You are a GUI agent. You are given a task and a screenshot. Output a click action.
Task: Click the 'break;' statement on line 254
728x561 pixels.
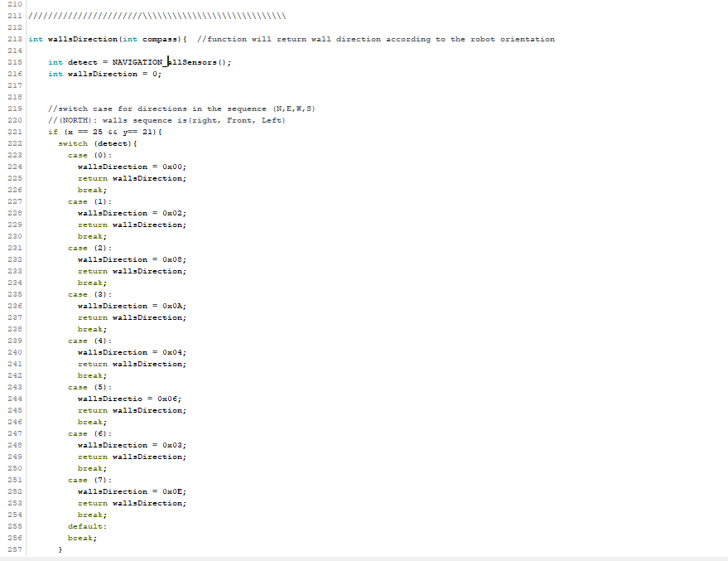click(92, 515)
